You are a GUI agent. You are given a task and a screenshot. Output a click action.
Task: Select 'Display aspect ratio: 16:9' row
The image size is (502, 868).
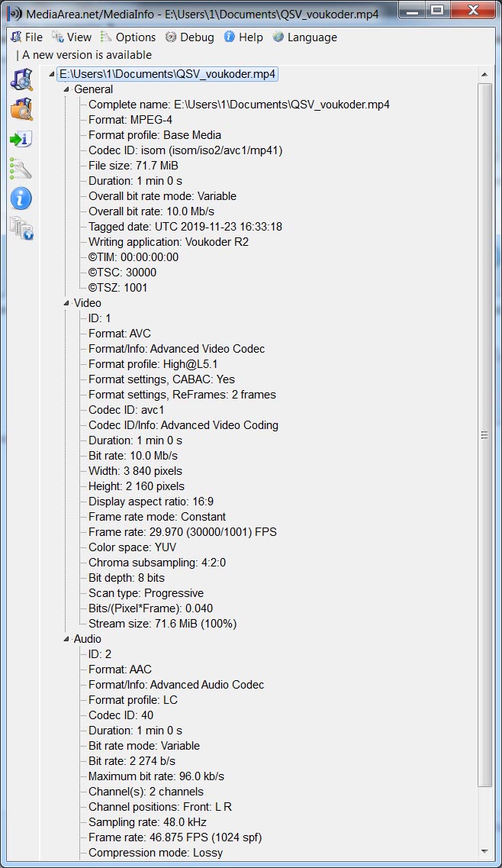151,502
